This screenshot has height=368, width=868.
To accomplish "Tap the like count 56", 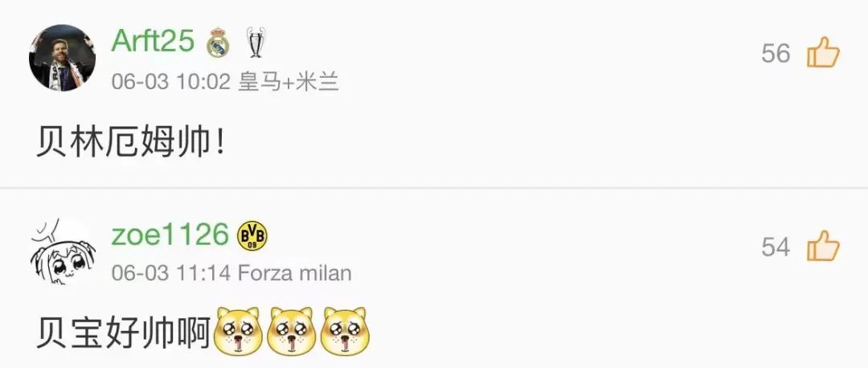I will pyautogui.click(x=776, y=53).
